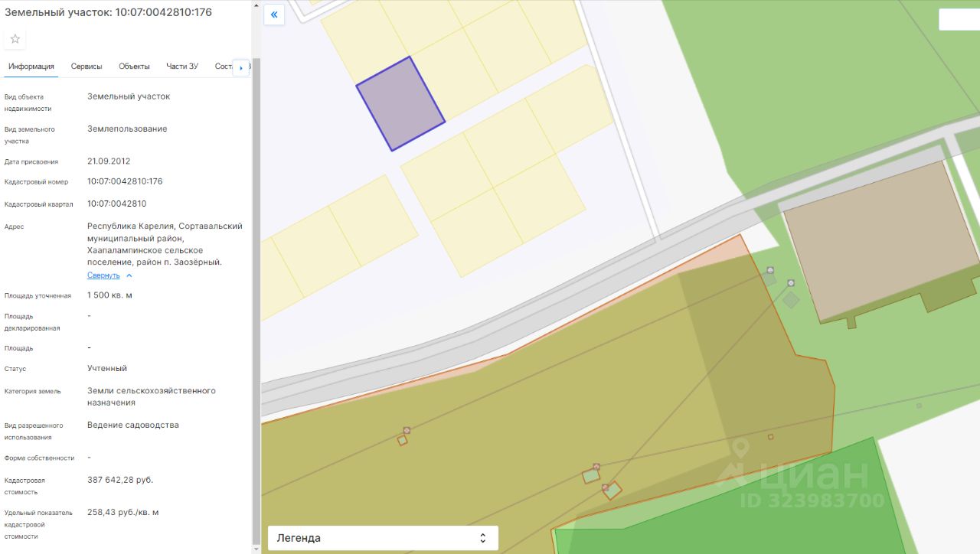Click the Площадь уточненная label
The height and width of the screenshot is (554, 980).
(x=38, y=296)
